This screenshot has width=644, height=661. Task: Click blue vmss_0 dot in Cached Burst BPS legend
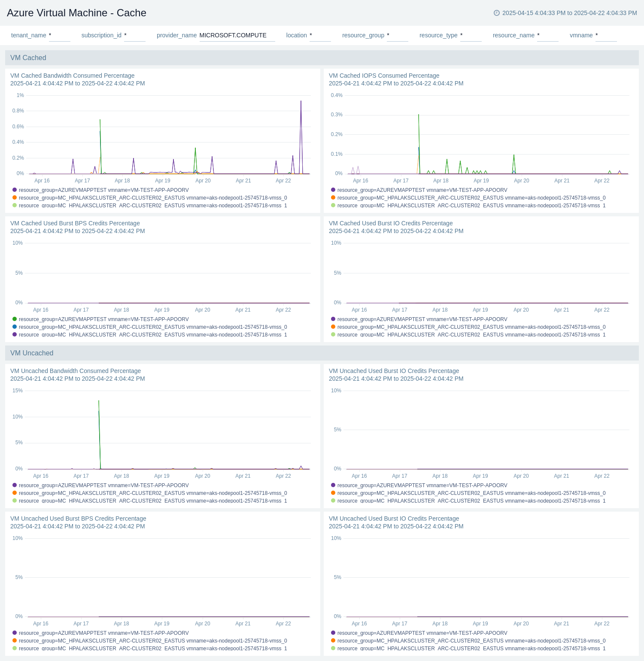point(15,327)
